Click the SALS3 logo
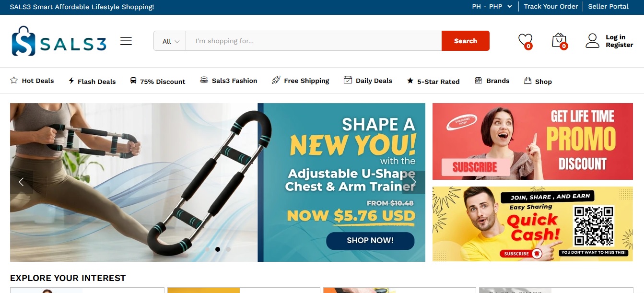 (59, 41)
